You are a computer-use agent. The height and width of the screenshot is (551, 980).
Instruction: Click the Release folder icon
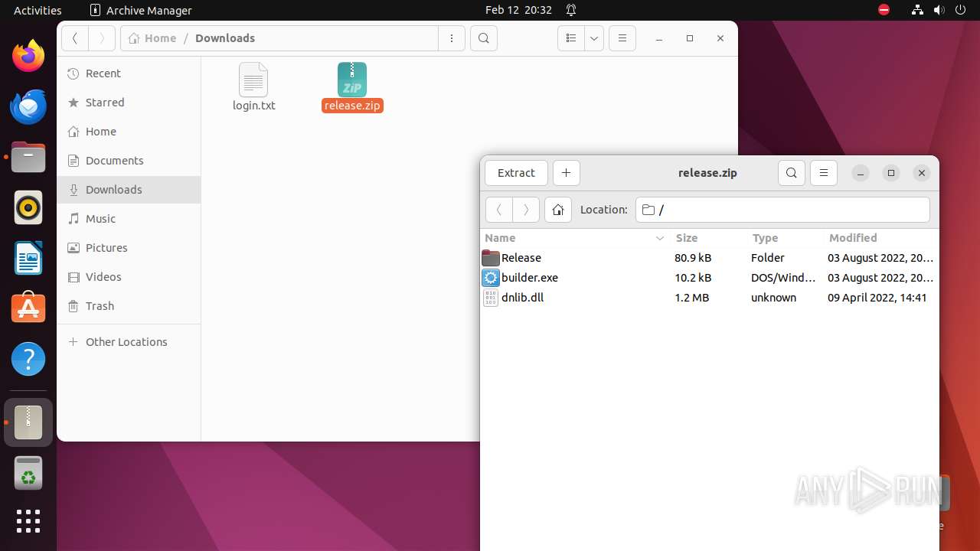491,258
